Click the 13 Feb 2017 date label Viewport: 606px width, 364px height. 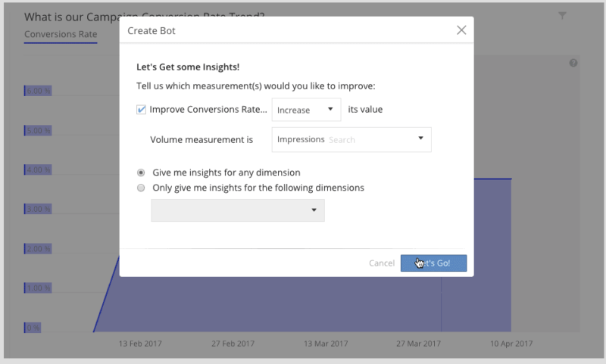pyautogui.click(x=140, y=344)
